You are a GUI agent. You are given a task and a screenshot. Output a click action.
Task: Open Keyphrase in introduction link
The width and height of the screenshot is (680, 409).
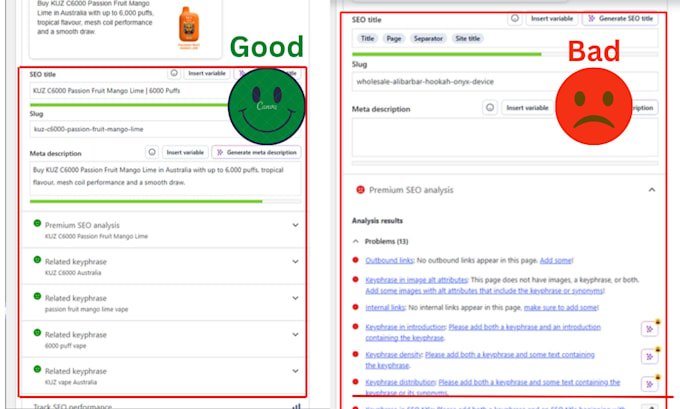coord(405,327)
